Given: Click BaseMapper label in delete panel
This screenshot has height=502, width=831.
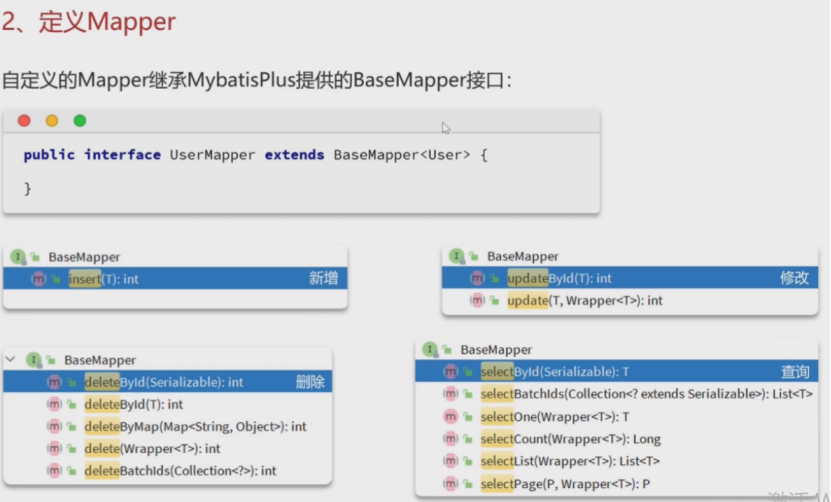Looking at the screenshot, I should [x=100, y=360].
